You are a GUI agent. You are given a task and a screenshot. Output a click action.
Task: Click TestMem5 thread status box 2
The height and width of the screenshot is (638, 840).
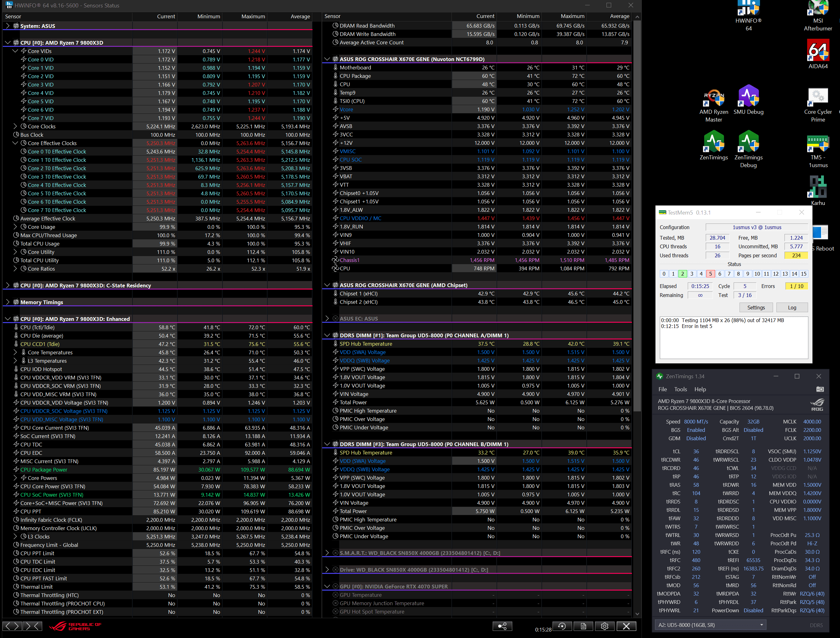682,274
